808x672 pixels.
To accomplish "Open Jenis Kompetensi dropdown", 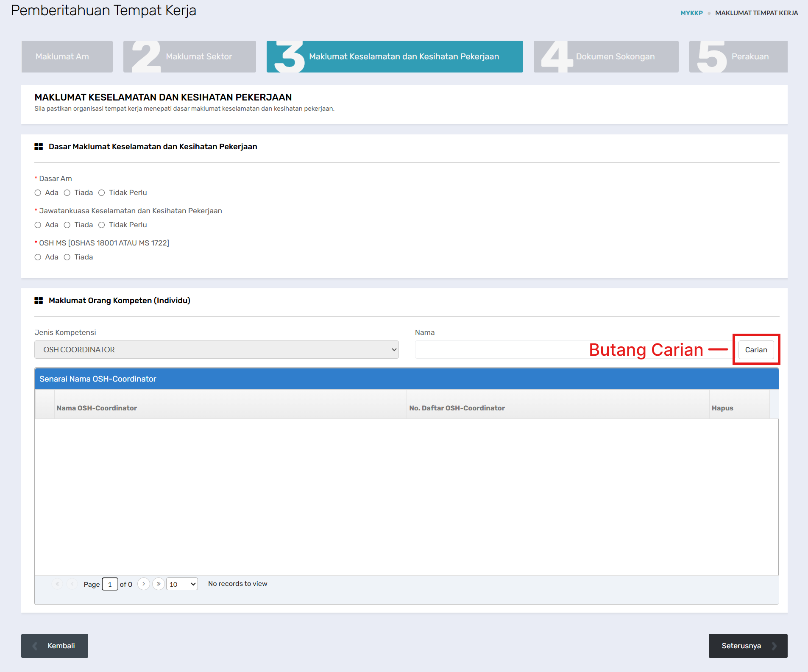I will (x=216, y=350).
